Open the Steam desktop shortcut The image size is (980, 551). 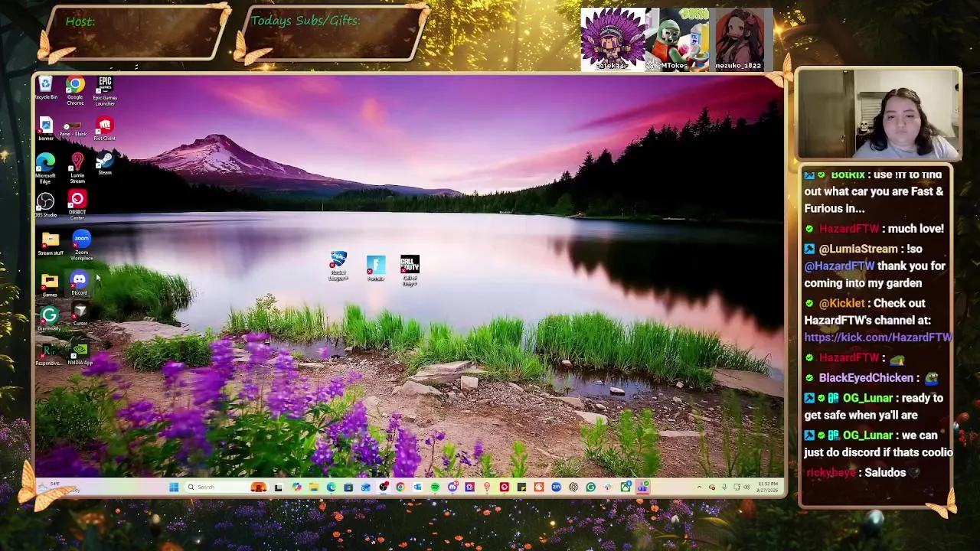click(x=105, y=164)
